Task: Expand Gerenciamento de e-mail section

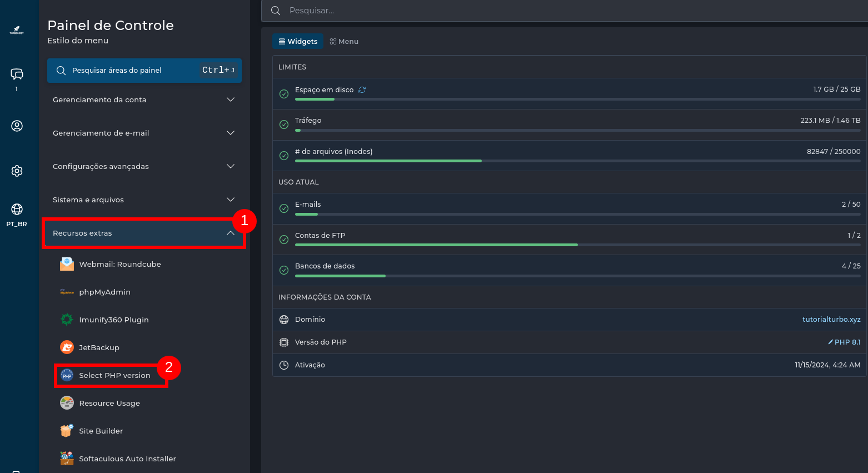Action: [143, 133]
